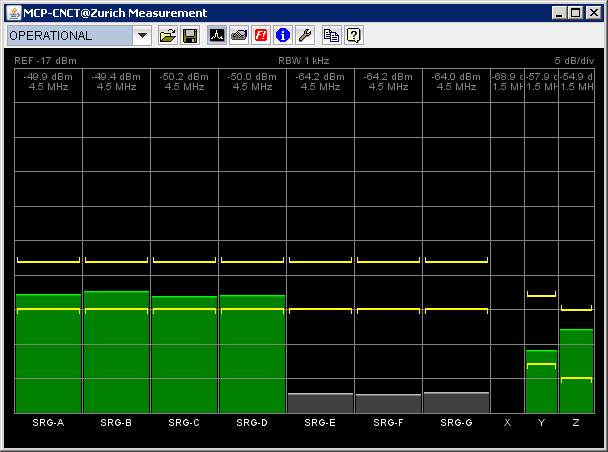Click the SRG-D header reading -50.0 dBm

pyautogui.click(x=252, y=81)
